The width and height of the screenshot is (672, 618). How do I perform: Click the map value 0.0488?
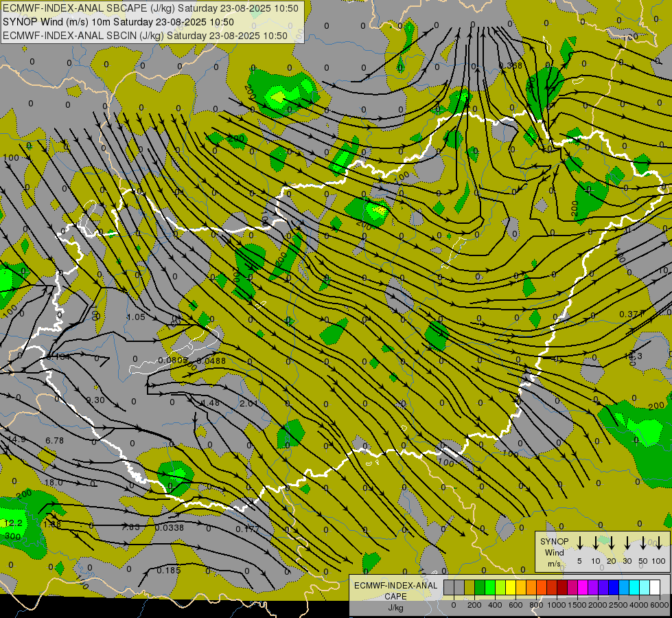pos(211,360)
